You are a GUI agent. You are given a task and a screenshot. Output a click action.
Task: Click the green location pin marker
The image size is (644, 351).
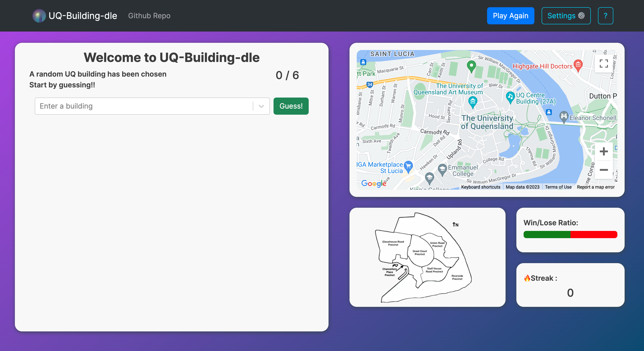(x=471, y=66)
